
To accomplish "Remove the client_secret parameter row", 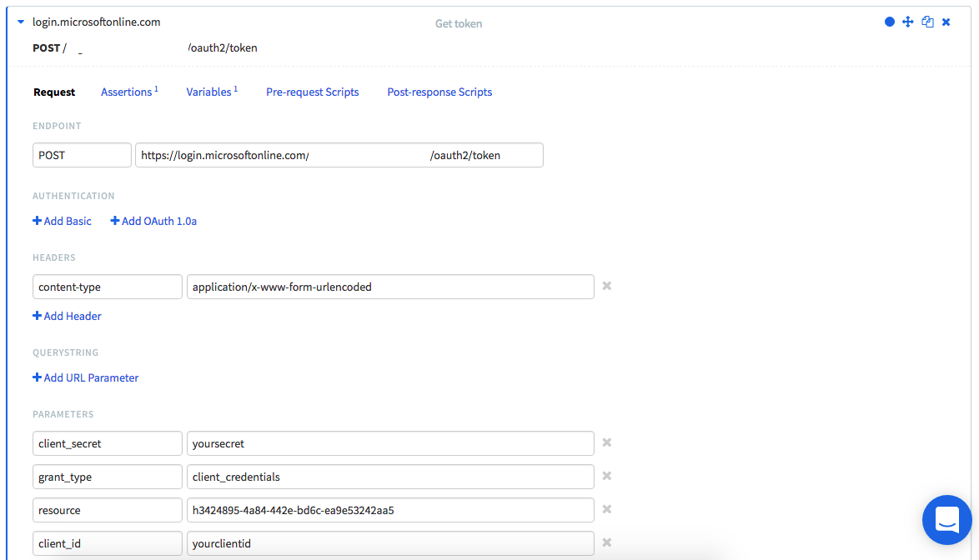I will click(x=607, y=442).
